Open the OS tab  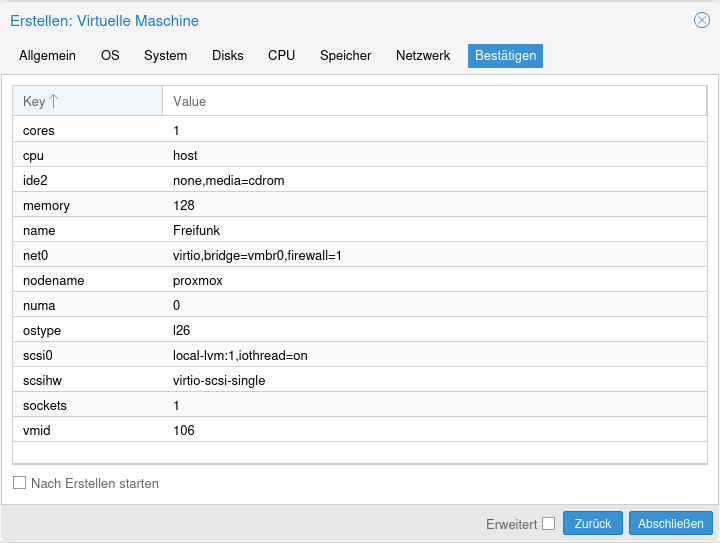point(110,56)
